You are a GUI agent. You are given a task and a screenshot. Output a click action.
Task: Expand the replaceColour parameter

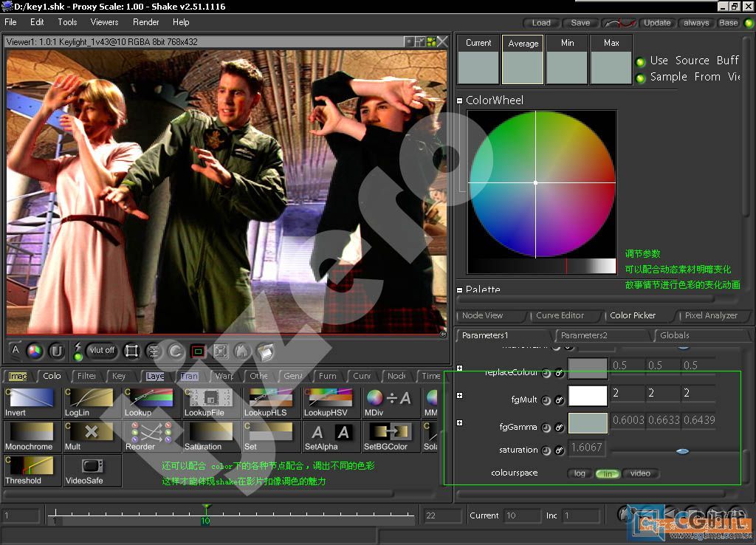pyautogui.click(x=459, y=369)
